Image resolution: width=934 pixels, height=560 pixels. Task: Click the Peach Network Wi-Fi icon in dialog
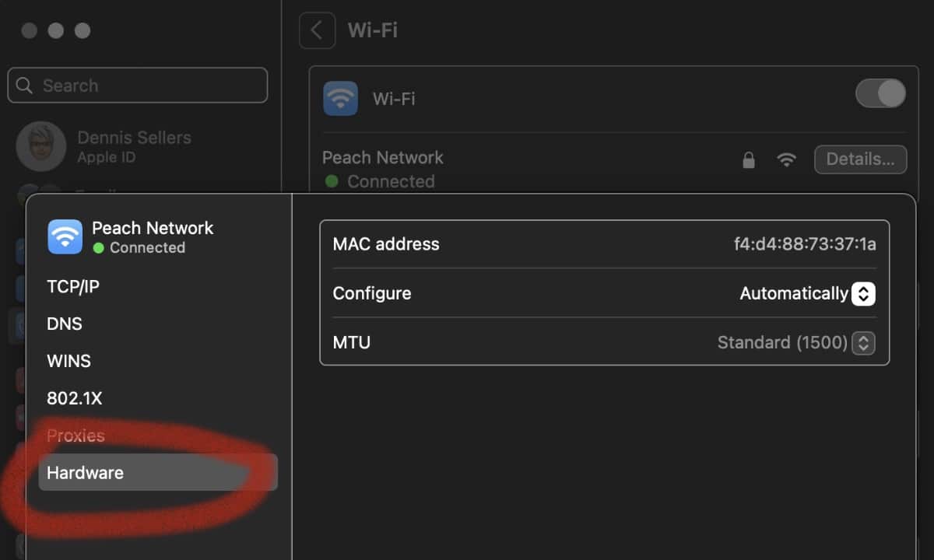click(65, 236)
